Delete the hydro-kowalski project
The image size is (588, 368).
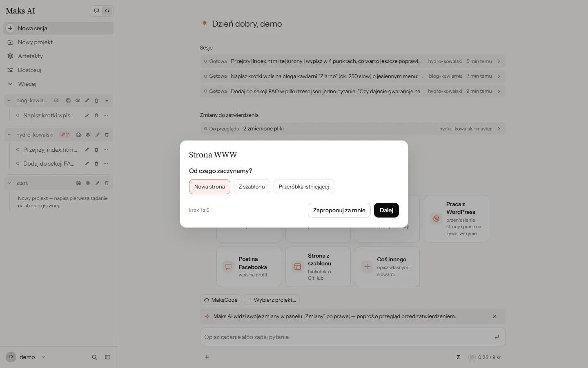click(x=107, y=135)
